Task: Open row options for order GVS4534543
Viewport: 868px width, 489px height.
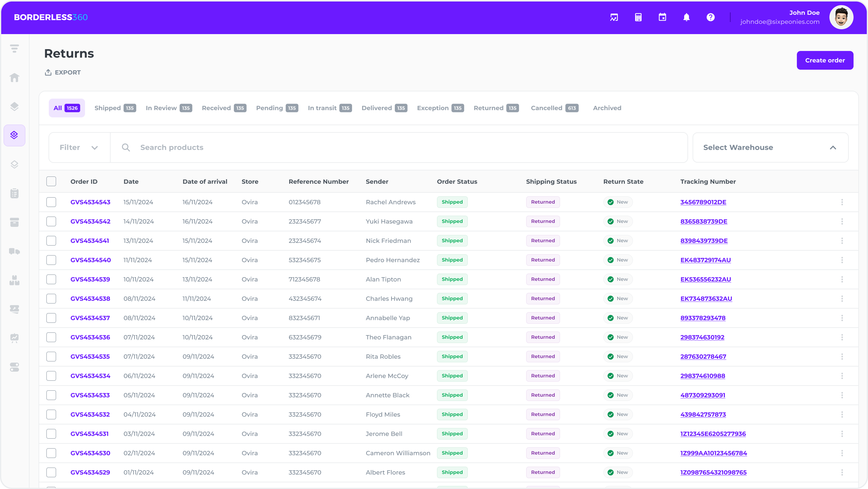Action: pos(842,202)
